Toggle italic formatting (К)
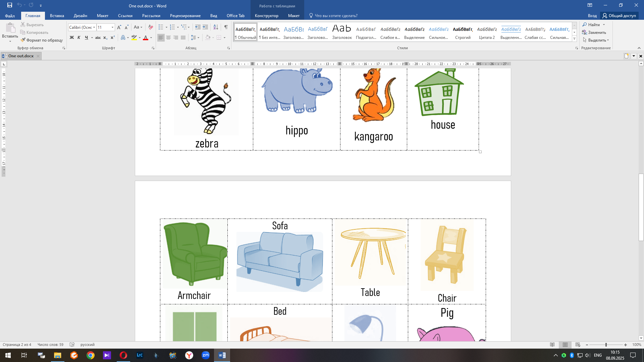The height and width of the screenshot is (362, 644). coord(79,38)
